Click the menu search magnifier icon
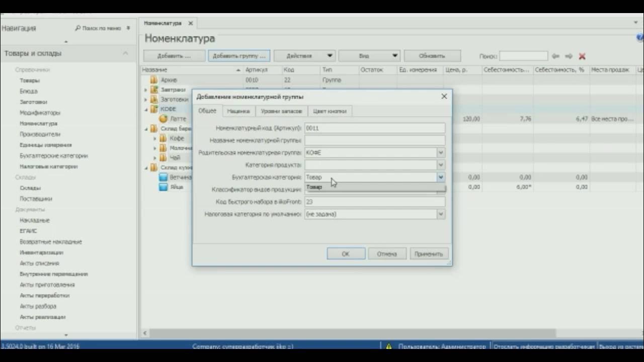Screen dimensions: 644x362 coord(78,28)
